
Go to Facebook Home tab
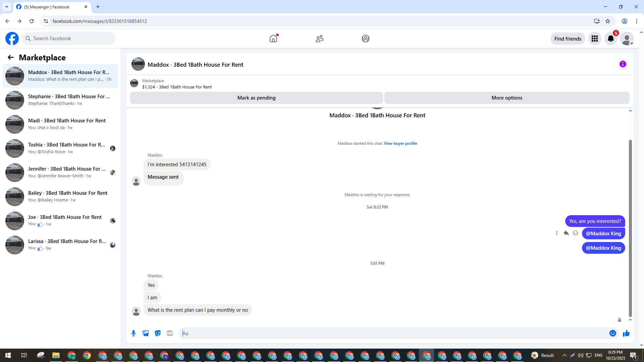273,39
